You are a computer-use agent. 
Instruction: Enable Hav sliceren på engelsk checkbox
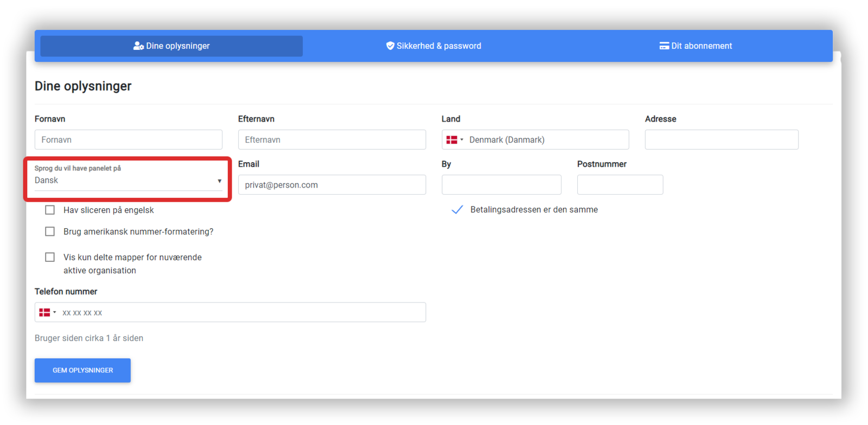coord(50,210)
